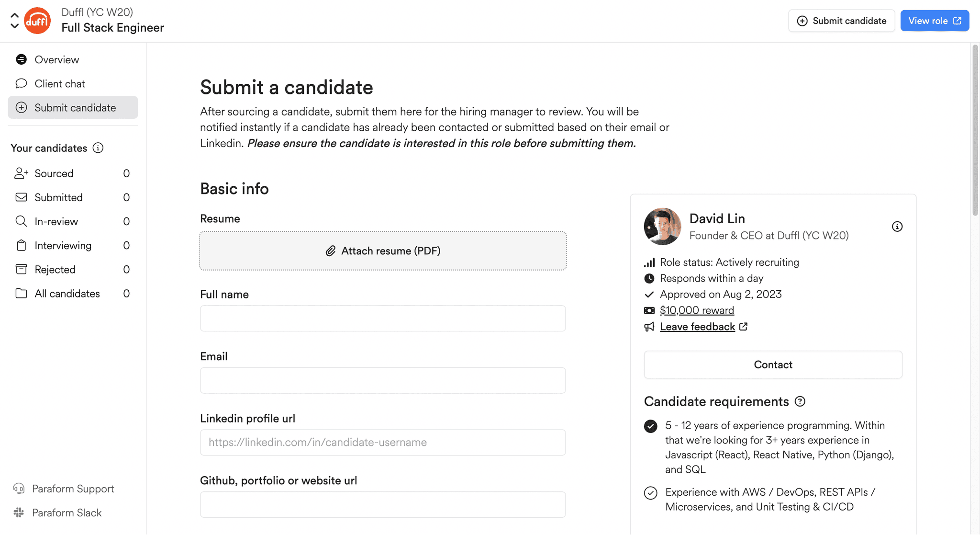Select the Sourced person icon in sidebar
The image size is (980, 535).
(21, 173)
